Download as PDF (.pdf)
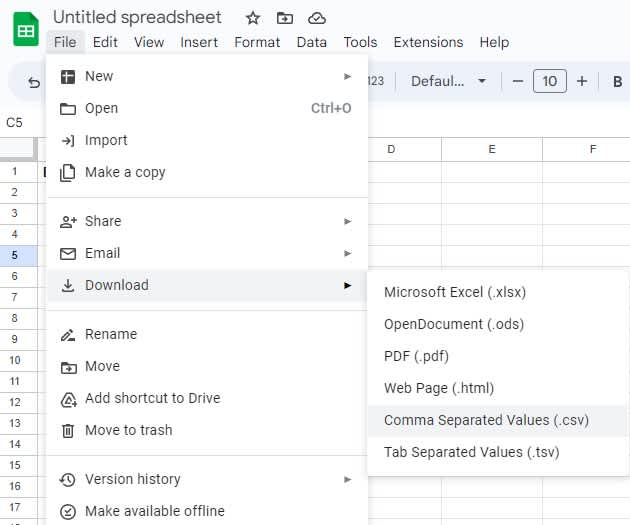Viewport: 630px width, 525px height. pyautogui.click(x=497, y=356)
